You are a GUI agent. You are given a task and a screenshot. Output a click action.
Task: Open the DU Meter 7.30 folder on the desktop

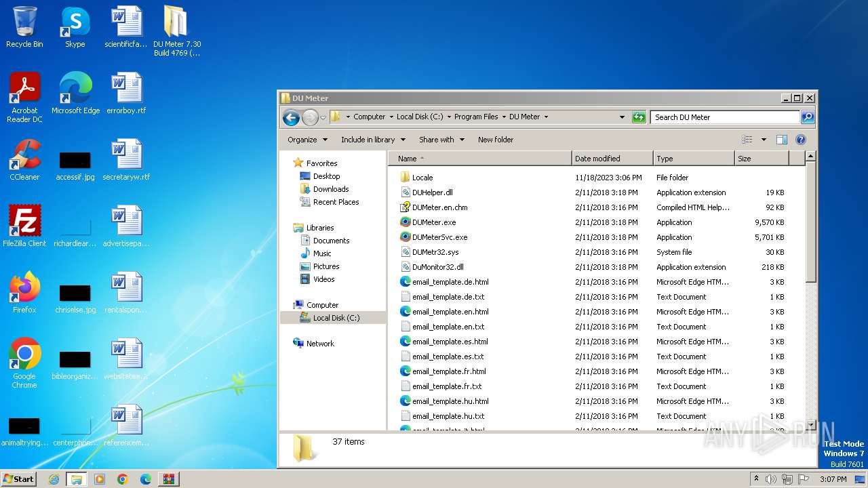[x=176, y=31]
